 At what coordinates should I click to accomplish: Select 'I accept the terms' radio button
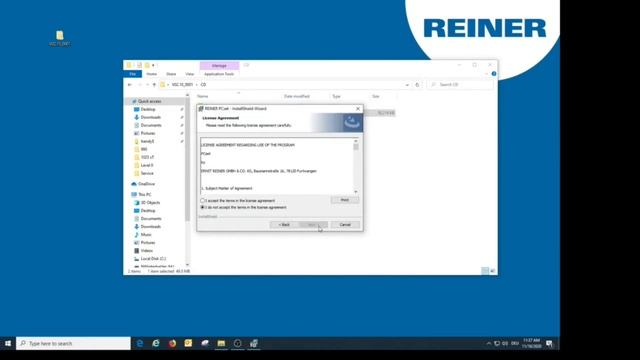click(202, 201)
